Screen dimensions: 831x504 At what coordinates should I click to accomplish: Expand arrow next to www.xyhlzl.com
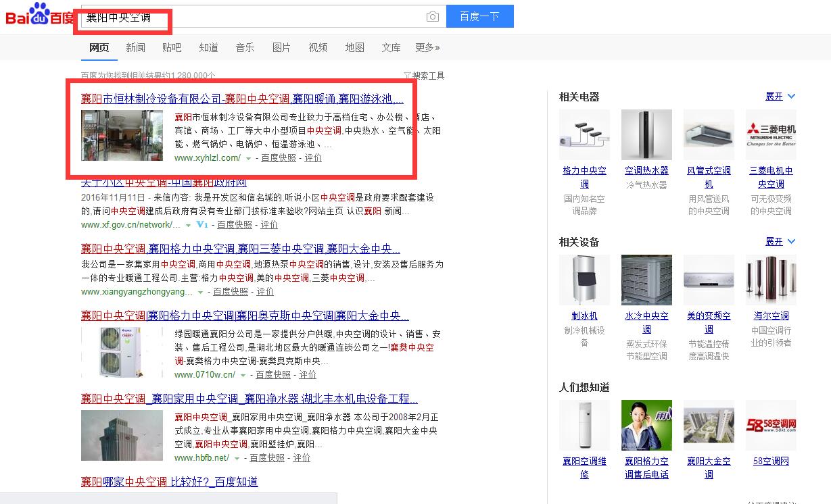(248, 159)
